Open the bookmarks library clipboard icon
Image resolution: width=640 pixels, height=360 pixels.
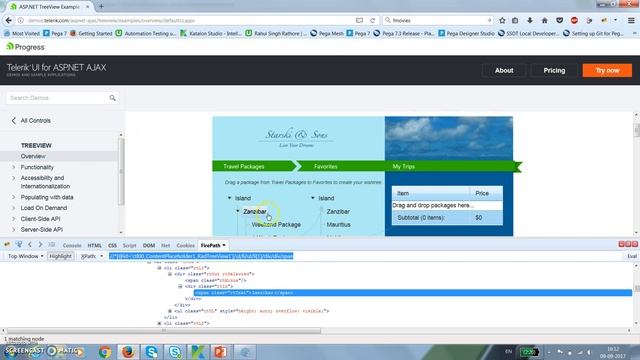(515, 20)
